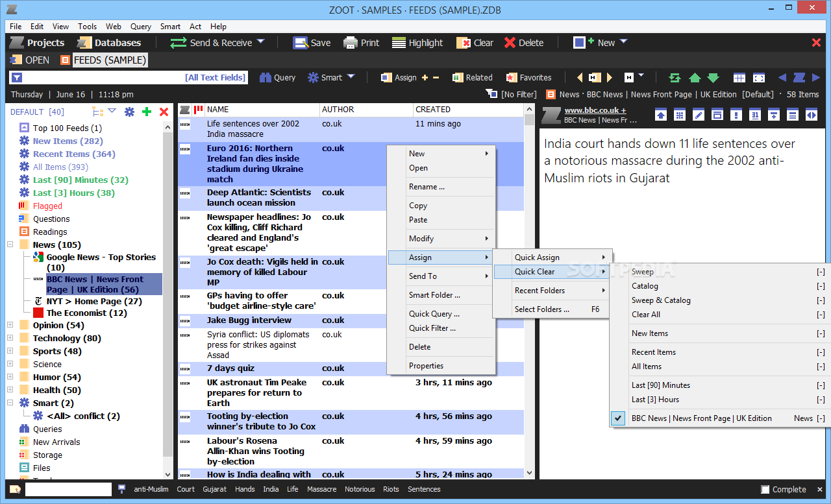This screenshot has width=831, height=504.
Task: Open the Databases panel
Action: 109,43
